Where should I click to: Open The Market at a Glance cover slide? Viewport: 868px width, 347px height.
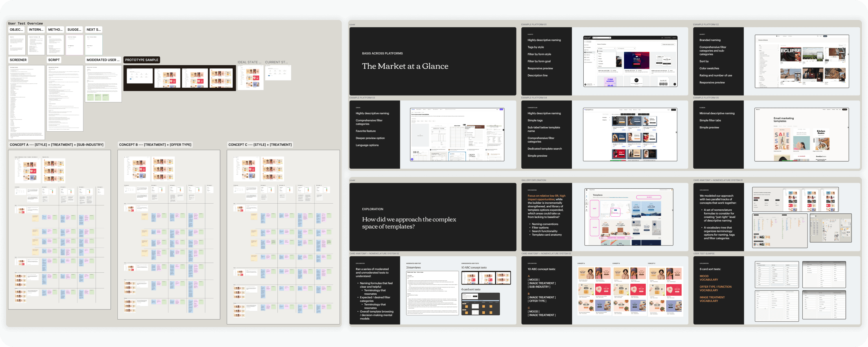pyautogui.click(x=433, y=61)
